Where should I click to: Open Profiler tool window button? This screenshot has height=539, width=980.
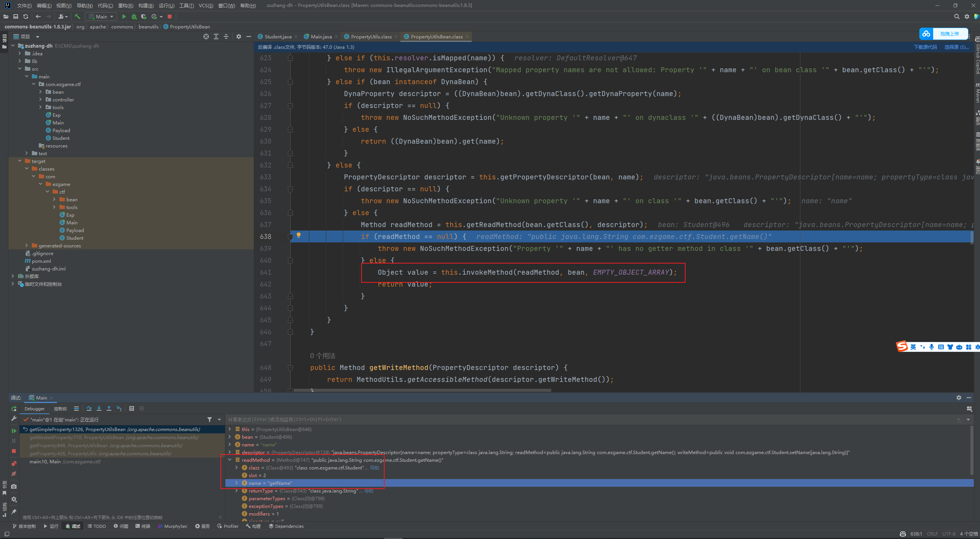[x=228, y=526]
